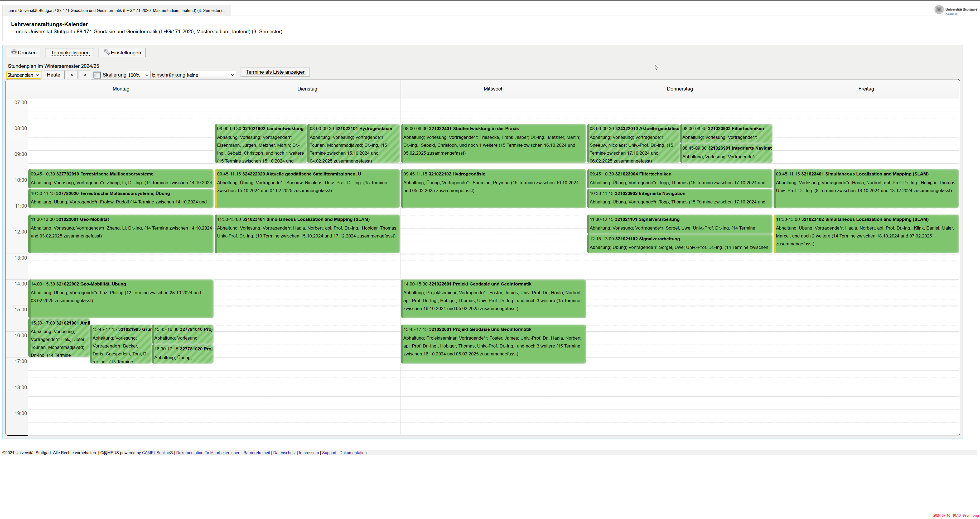Image resolution: width=980 pixels, height=519 pixels.
Task: Open Friday 09:45 SLAM lecture 321023401
Action: [866, 188]
